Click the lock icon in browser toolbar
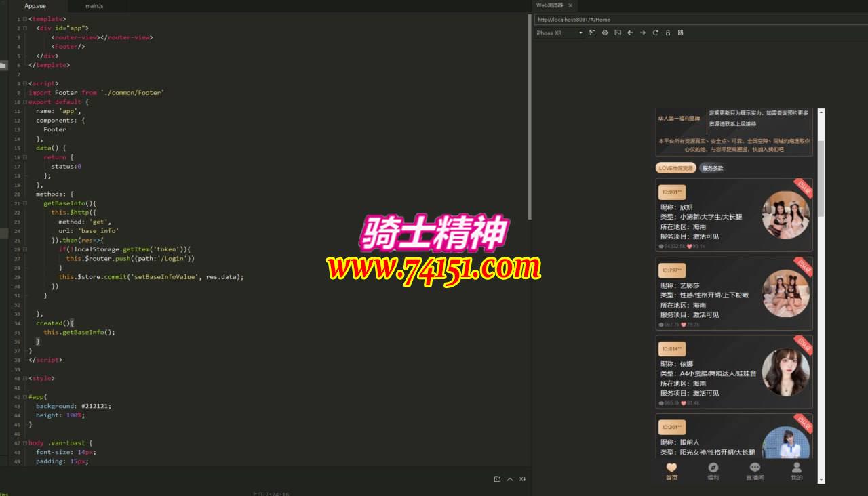 [x=668, y=33]
